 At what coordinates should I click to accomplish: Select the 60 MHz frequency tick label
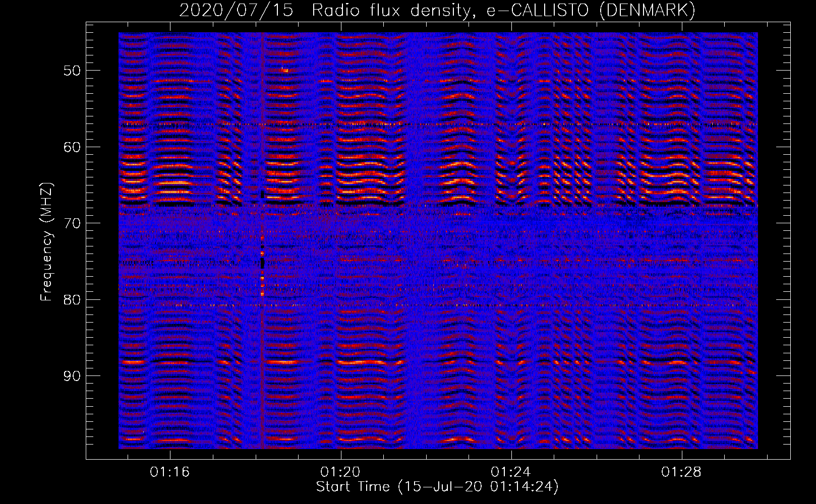[72, 147]
